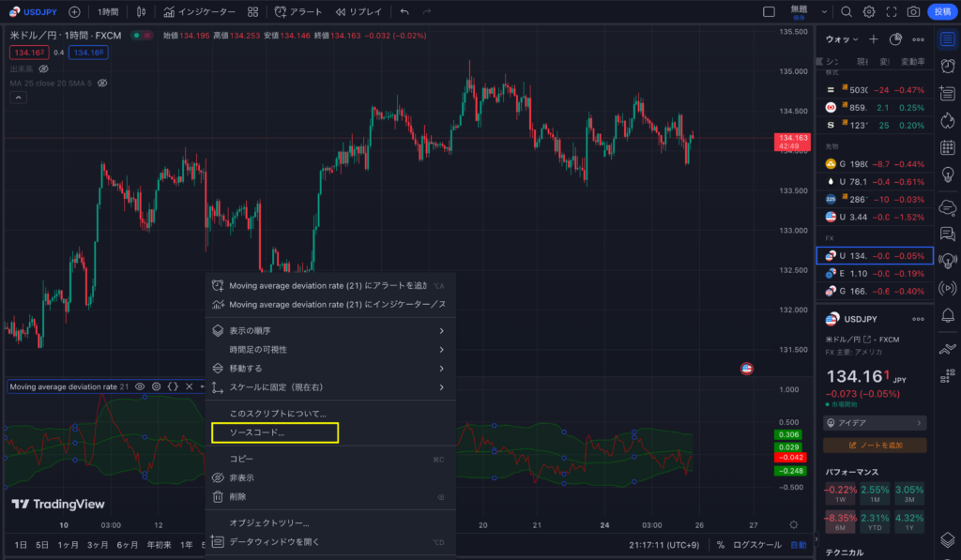Select the 年初来 date range button
The height and width of the screenshot is (560, 961).
pos(159,545)
